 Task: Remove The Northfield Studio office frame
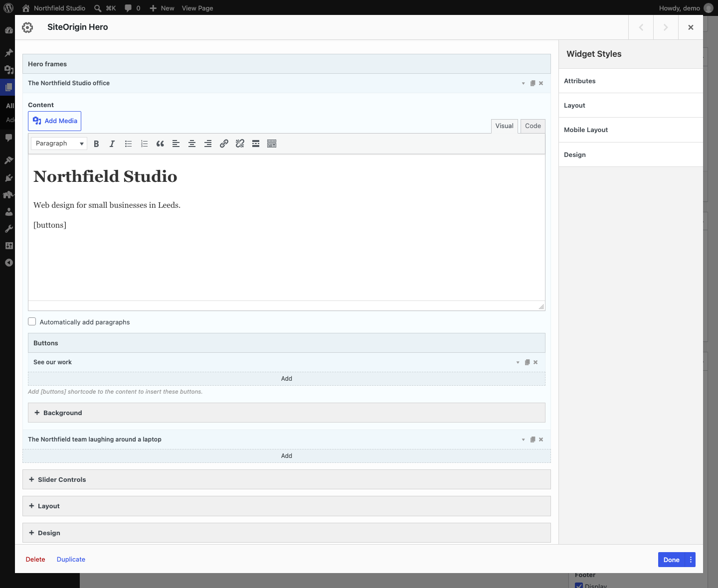pos(541,83)
